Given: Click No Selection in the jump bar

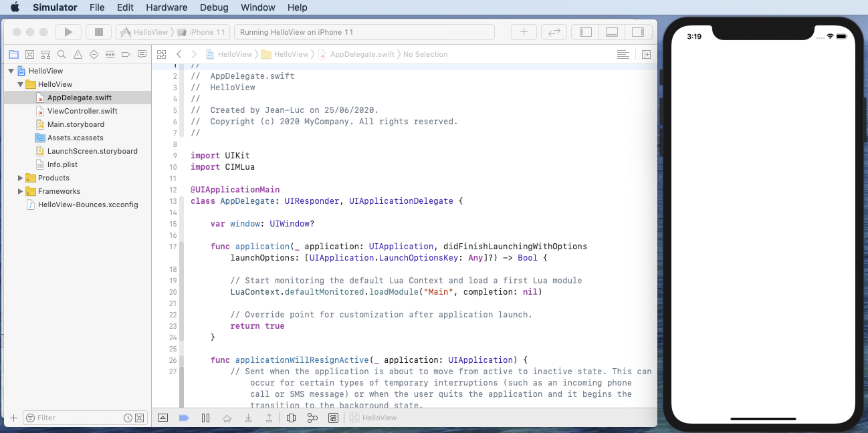Looking at the screenshot, I should tap(425, 54).
